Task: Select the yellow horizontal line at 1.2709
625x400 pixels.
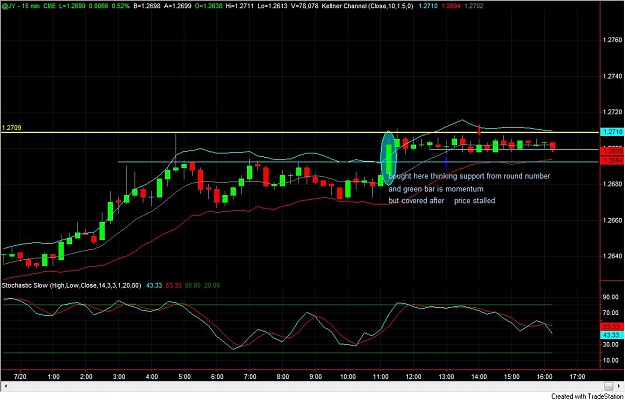Action: click(x=299, y=132)
